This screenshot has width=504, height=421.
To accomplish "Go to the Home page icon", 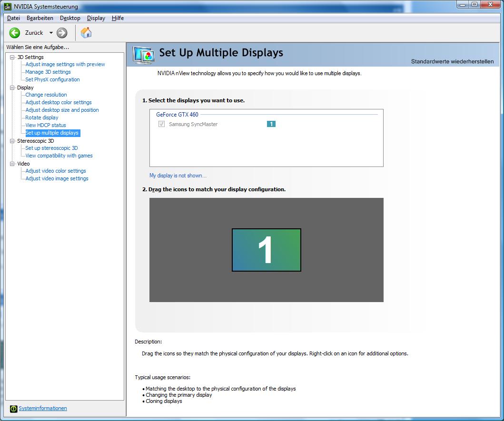I will pos(86,32).
